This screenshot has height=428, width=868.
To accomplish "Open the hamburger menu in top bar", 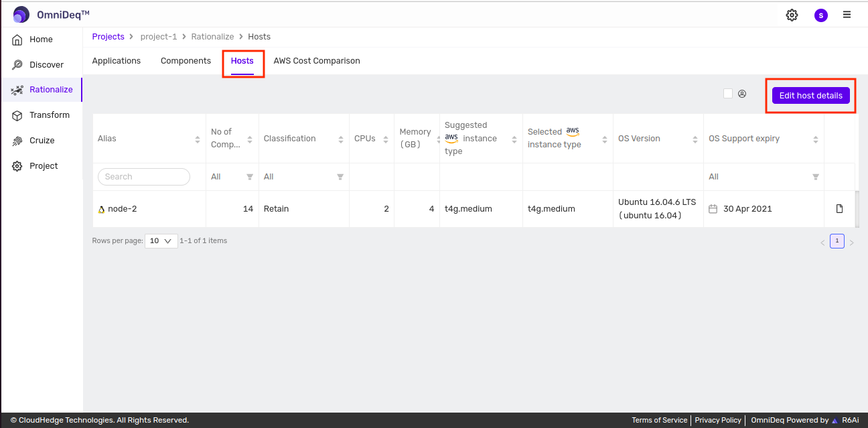I will (x=847, y=15).
